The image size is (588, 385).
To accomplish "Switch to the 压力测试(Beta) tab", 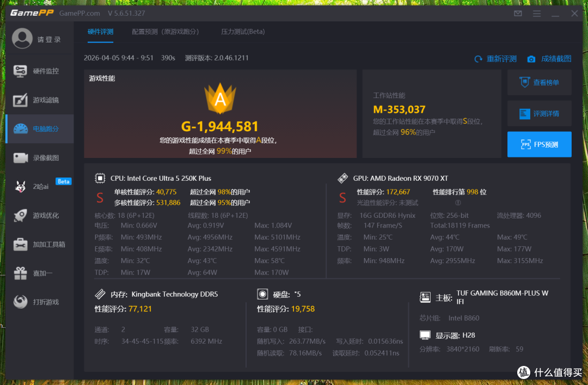I will [243, 32].
